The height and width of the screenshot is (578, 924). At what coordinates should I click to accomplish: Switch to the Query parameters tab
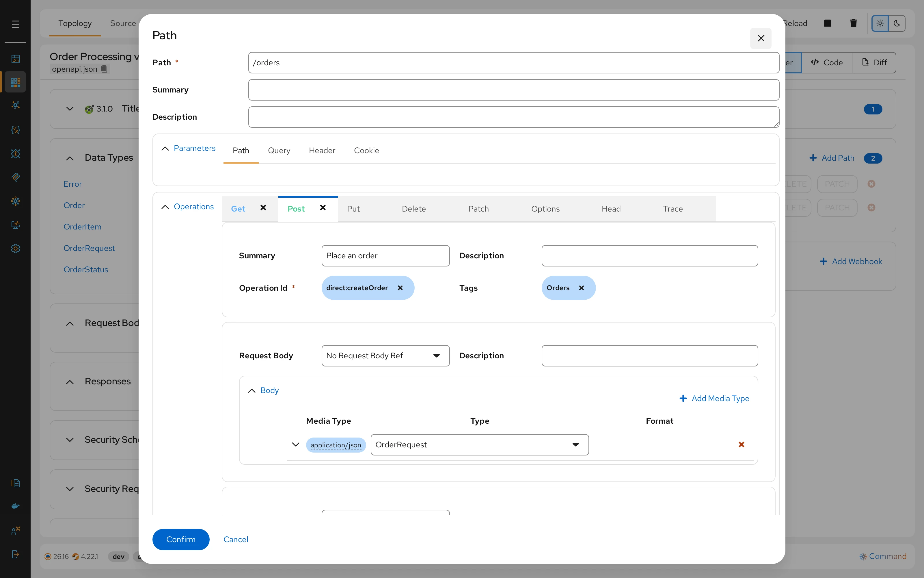279,151
